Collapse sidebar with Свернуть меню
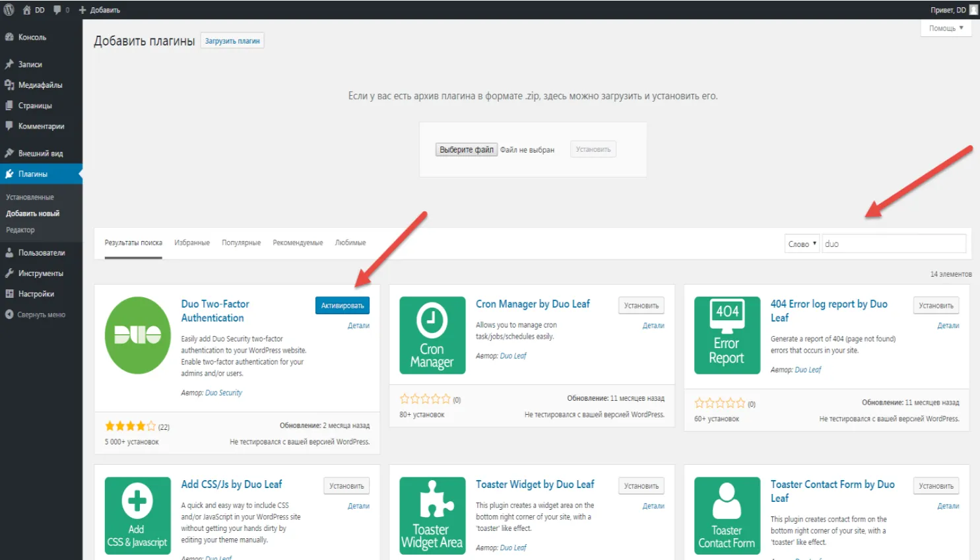980x560 pixels. (x=41, y=314)
